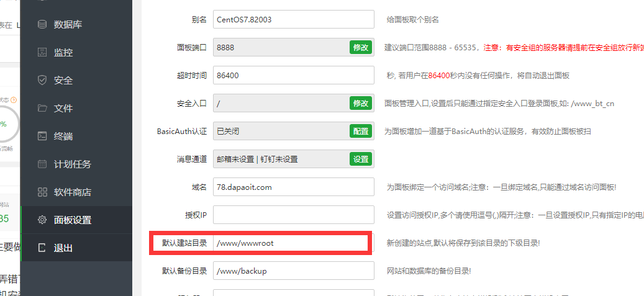
Task: Click the 默认备份目录 label
Action: coord(184,271)
